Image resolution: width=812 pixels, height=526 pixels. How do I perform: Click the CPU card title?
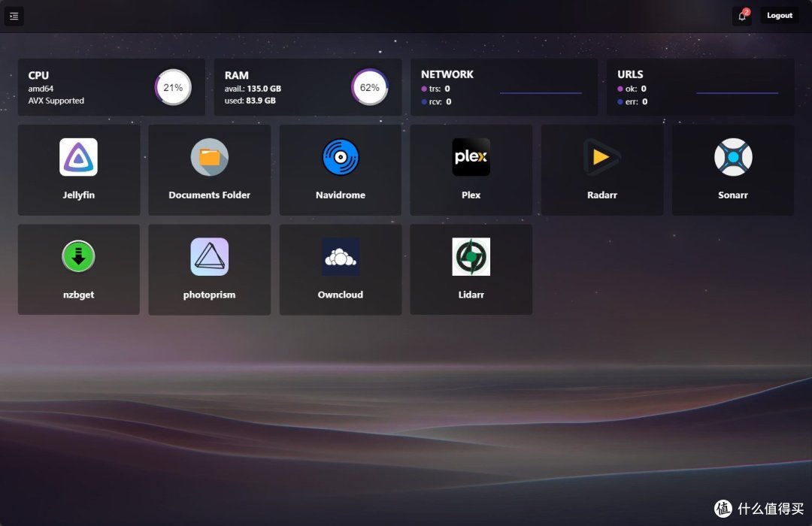coord(38,75)
